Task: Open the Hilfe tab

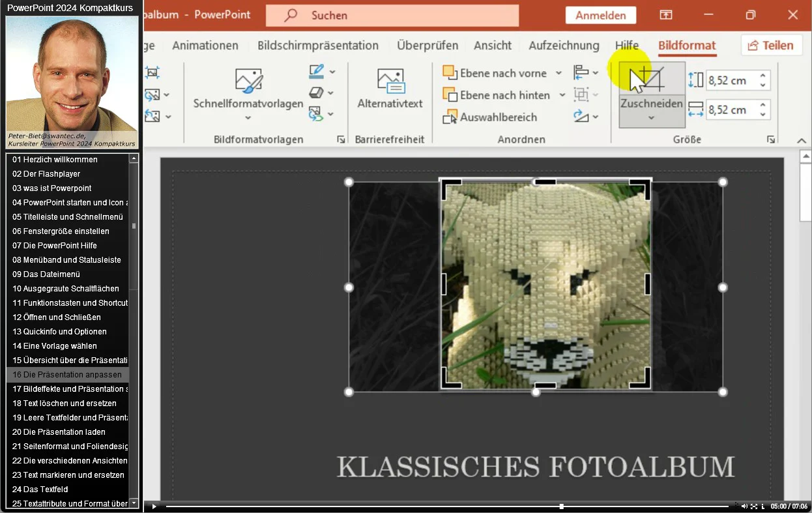Action: click(627, 46)
